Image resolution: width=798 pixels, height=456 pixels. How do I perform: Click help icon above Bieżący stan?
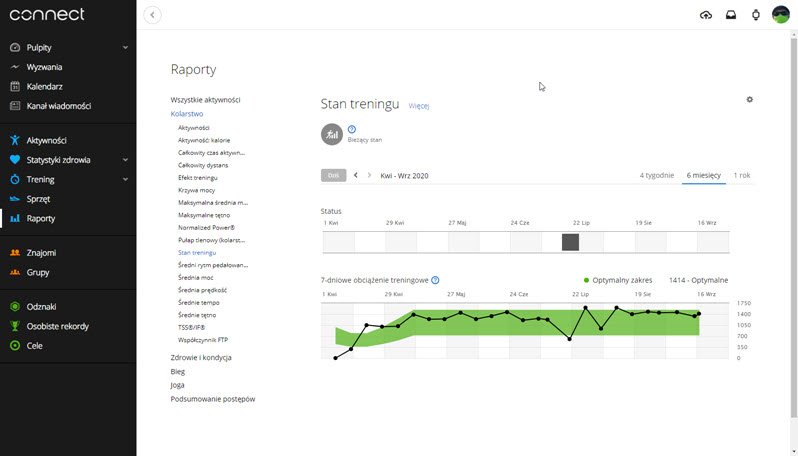coord(352,129)
